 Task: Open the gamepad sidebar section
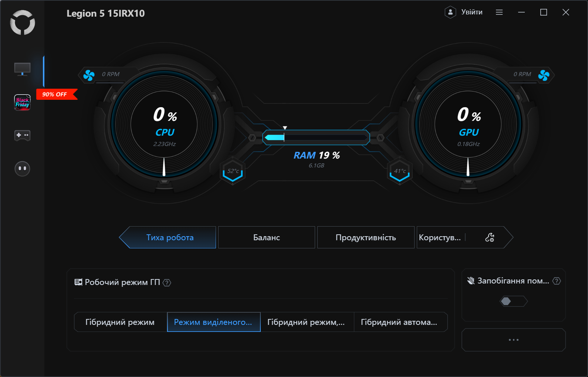click(22, 135)
